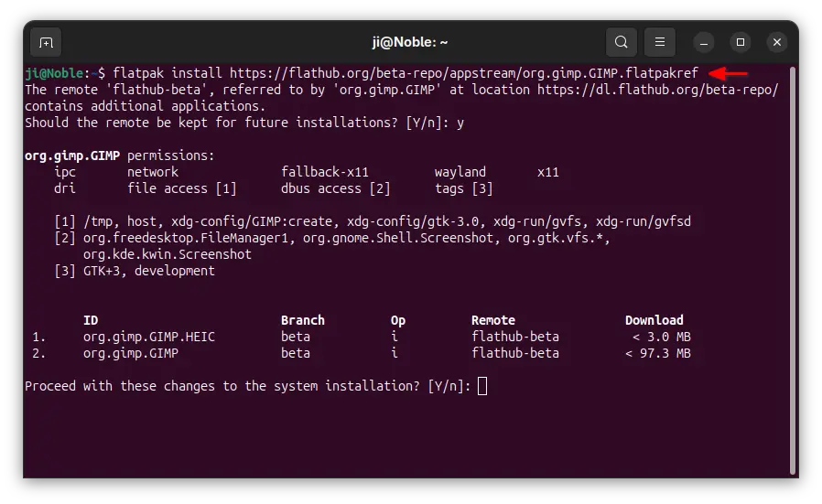Open the hamburger main menu
The width and height of the screenshot is (822, 504).
point(659,42)
